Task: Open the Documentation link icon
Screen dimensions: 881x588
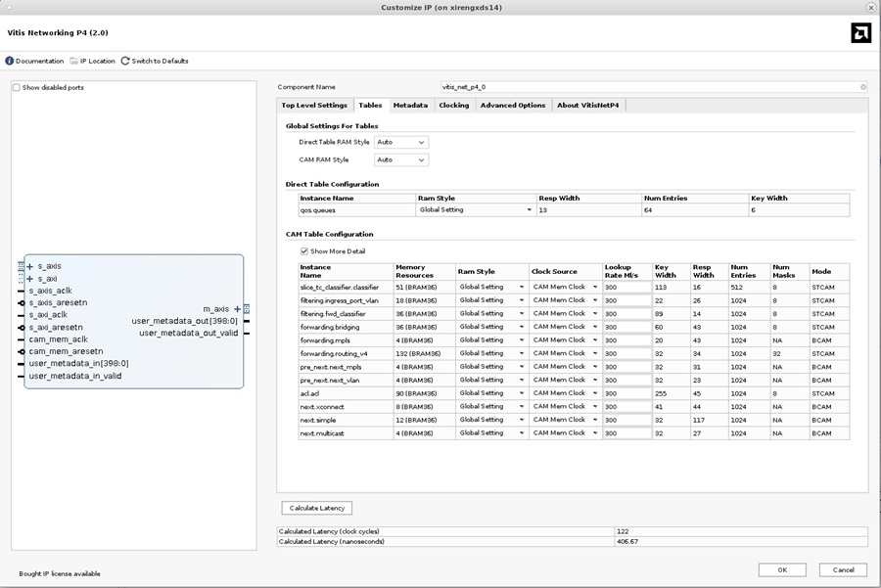Action: [10, 61]
